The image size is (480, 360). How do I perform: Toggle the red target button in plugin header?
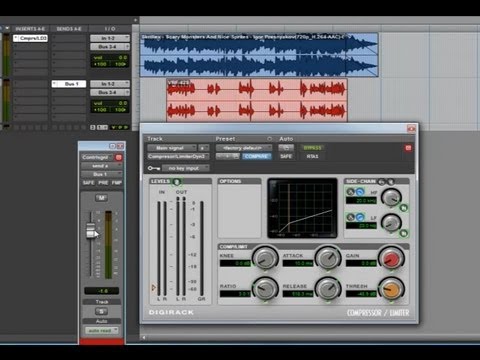click(408, 148)
